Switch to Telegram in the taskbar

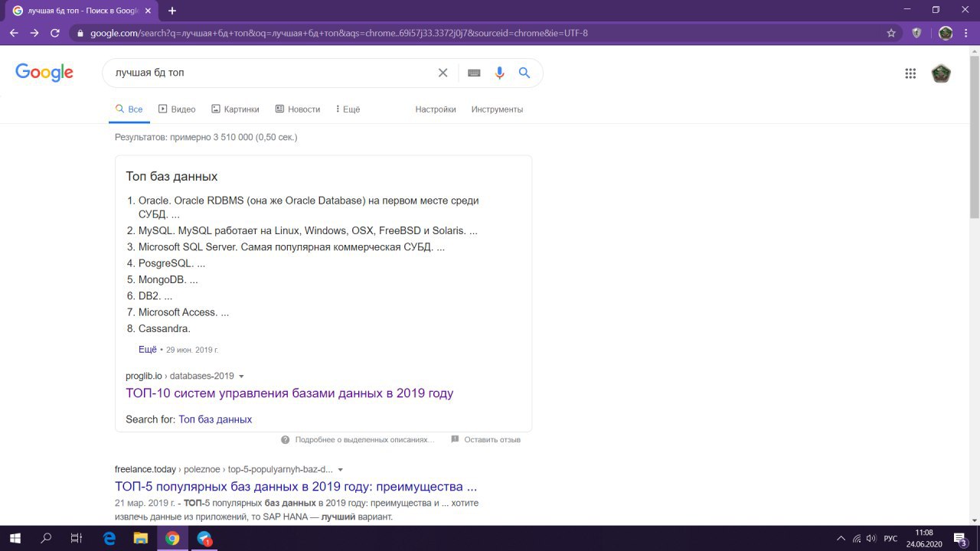[204, 538]
